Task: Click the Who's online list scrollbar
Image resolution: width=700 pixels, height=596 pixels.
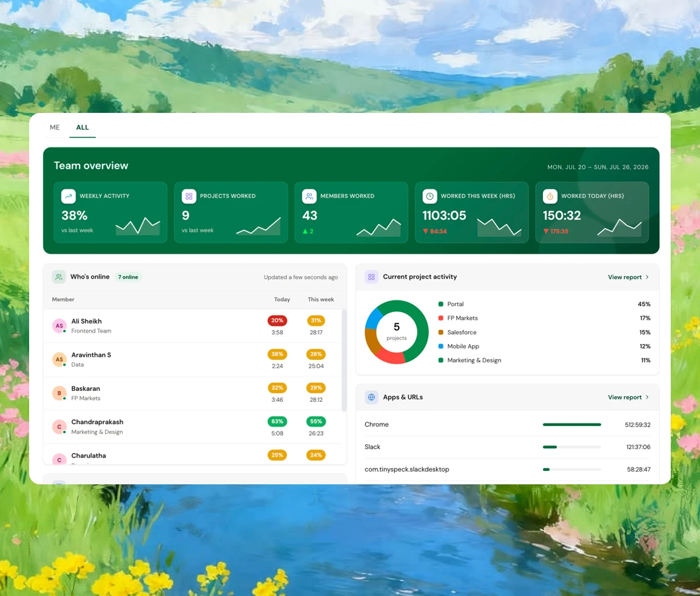Action: coord(344,360)
